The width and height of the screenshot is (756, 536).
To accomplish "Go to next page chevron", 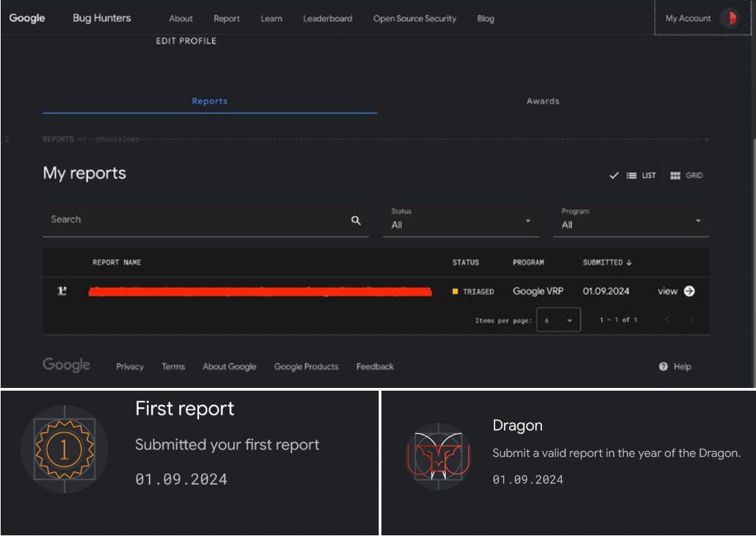I will pyautogui.click(x=692, y=320).
